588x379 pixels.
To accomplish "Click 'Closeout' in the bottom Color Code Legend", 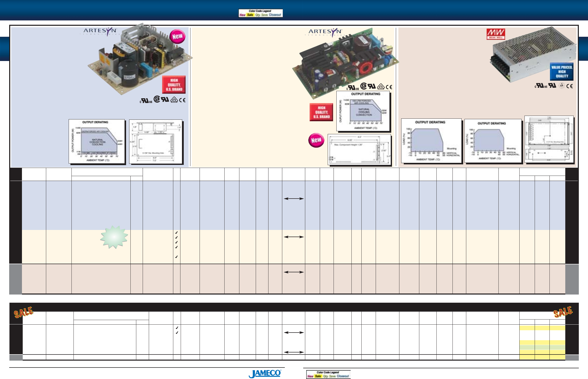I will tap(343, 376).
